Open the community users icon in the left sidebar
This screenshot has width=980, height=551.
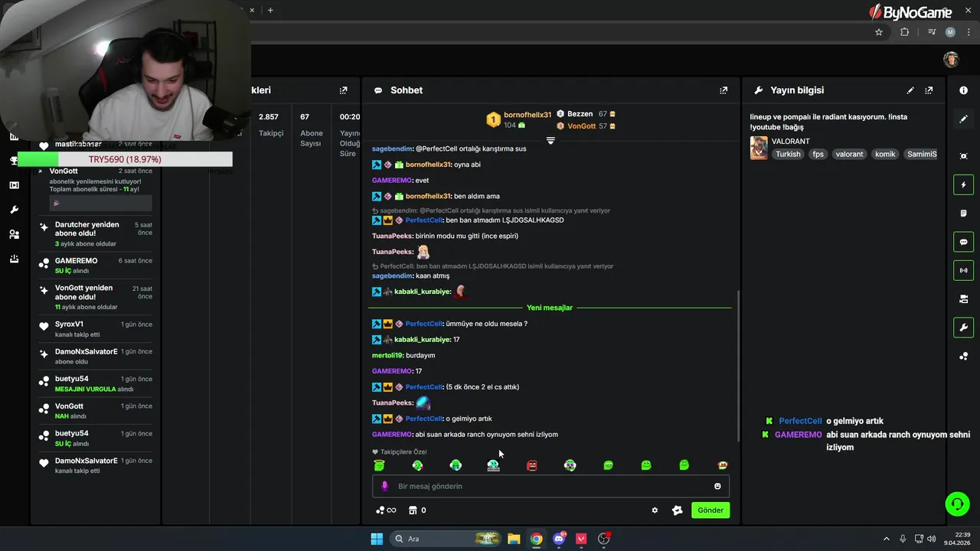tap(14, 234)
